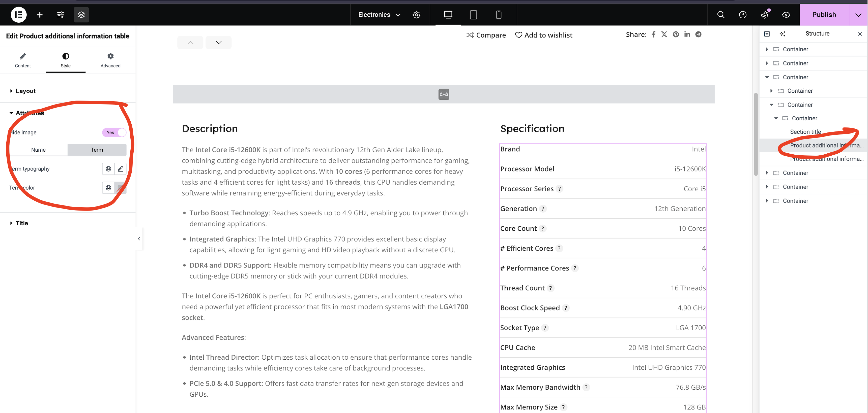Open site settings sliders icon

pos(60,14)
